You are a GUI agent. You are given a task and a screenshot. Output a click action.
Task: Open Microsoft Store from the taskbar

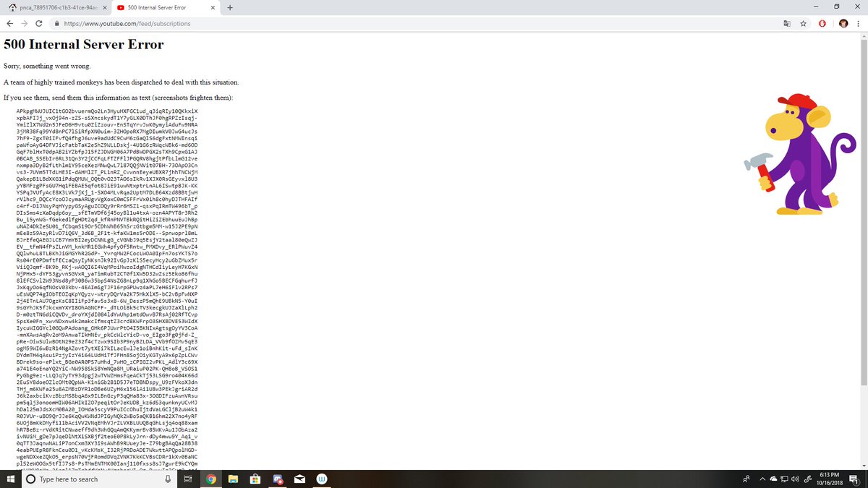pyautogui.click(x=256, y=479)
